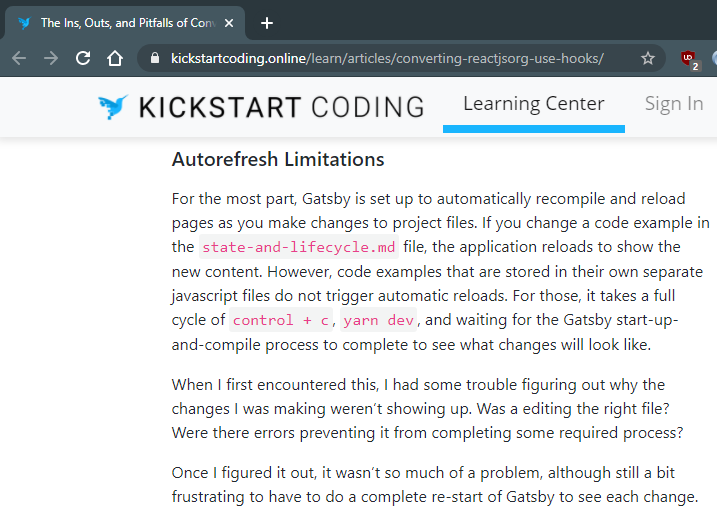Click the Kickstart Coding hummingbird logo
Screen dimensions: 718x514
[113, 107]
